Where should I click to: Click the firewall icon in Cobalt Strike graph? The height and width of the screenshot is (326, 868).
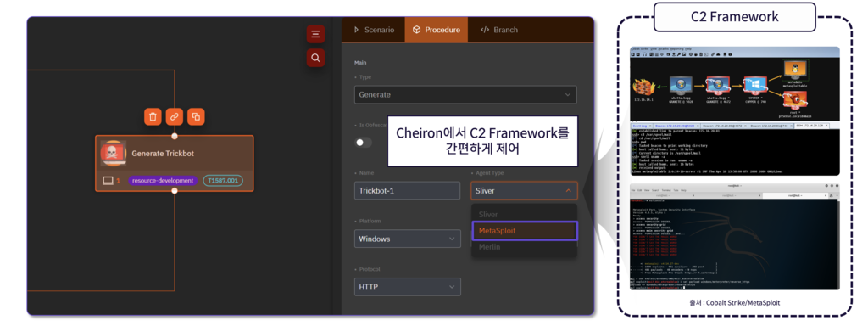[x=644, y=87]
